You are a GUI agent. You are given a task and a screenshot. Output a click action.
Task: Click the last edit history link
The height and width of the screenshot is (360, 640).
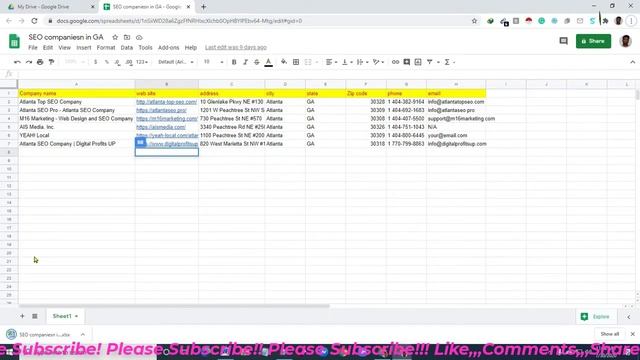[x=236, y=48]
